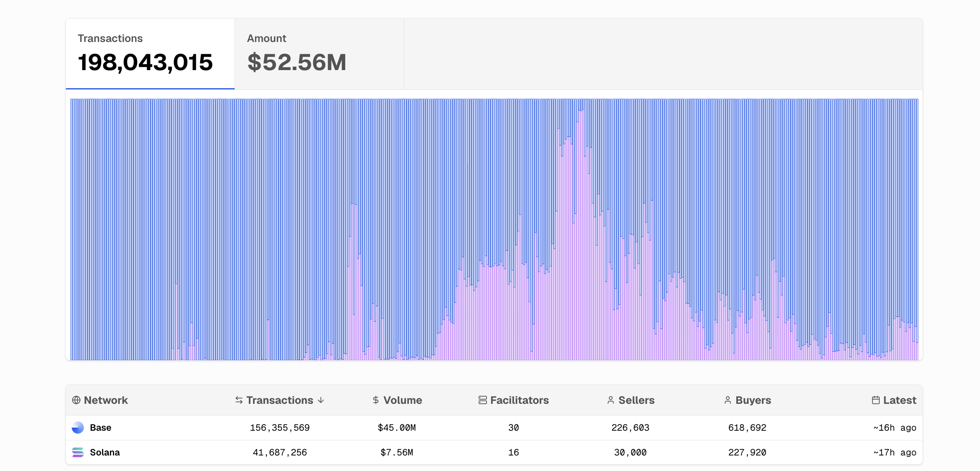This screenshot has width=980, height=471.
Task: Select Base volume $45.00M
Action: 397,428
